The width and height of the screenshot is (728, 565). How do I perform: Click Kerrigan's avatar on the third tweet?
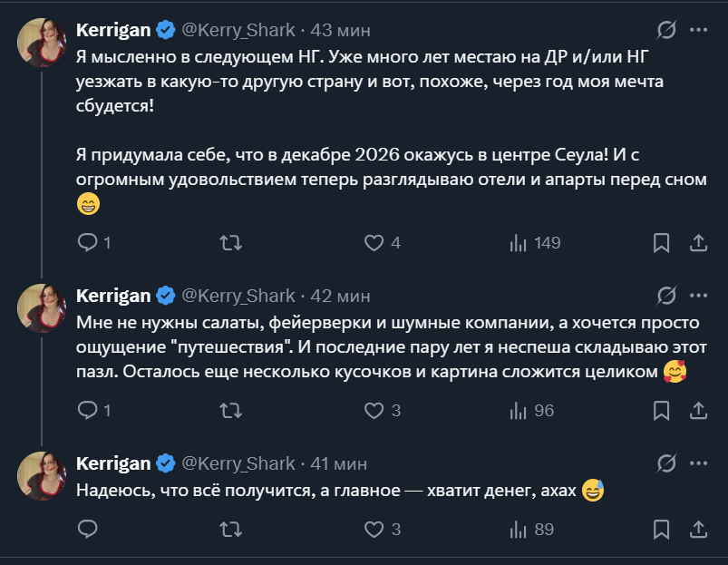click(x=42, y=475)
